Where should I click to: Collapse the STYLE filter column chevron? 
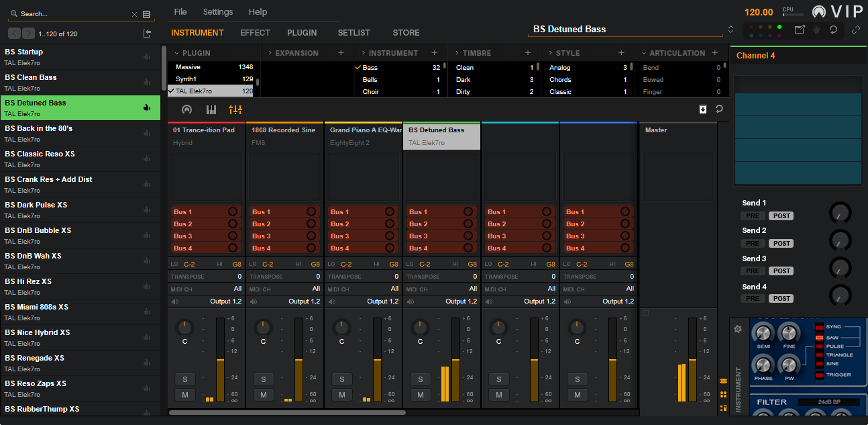pyautogui.click(x=551, y=53)
